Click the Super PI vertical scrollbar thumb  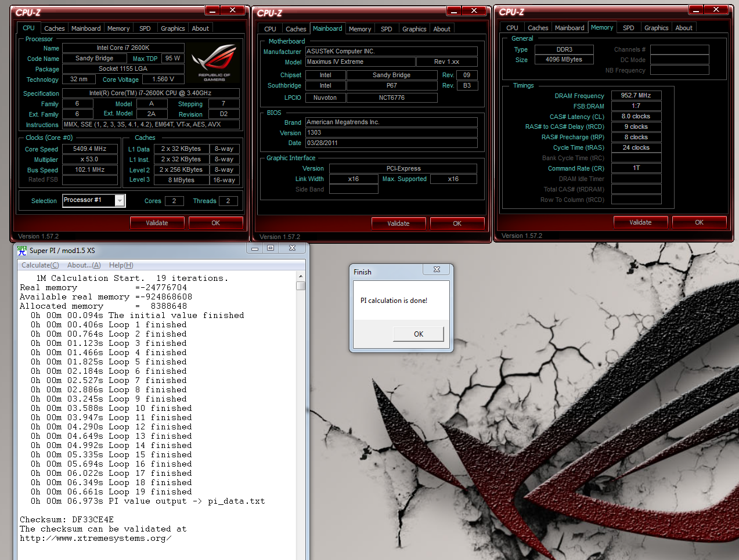300,286
